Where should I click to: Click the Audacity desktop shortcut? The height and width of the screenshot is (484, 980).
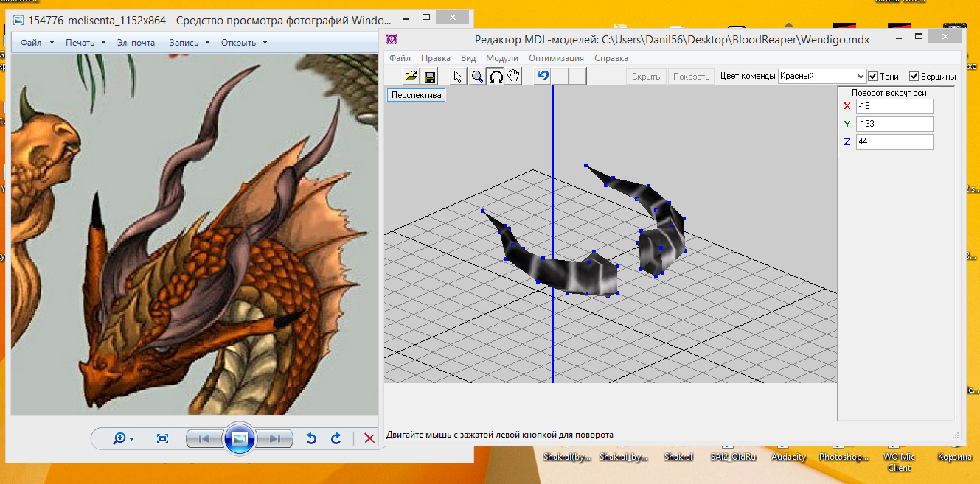(788, 457)
